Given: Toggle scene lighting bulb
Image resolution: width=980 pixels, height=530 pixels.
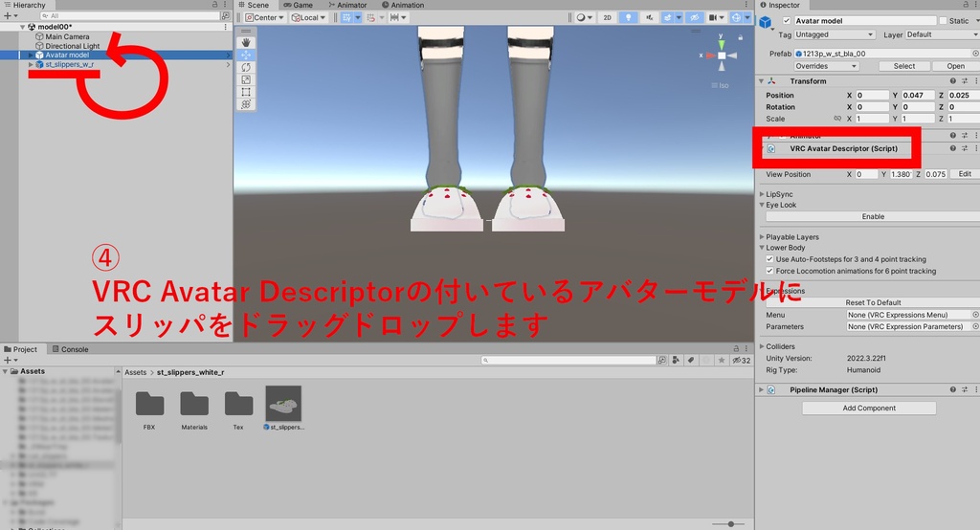Looking at the screenshot, I should click(x=628, y=17).
